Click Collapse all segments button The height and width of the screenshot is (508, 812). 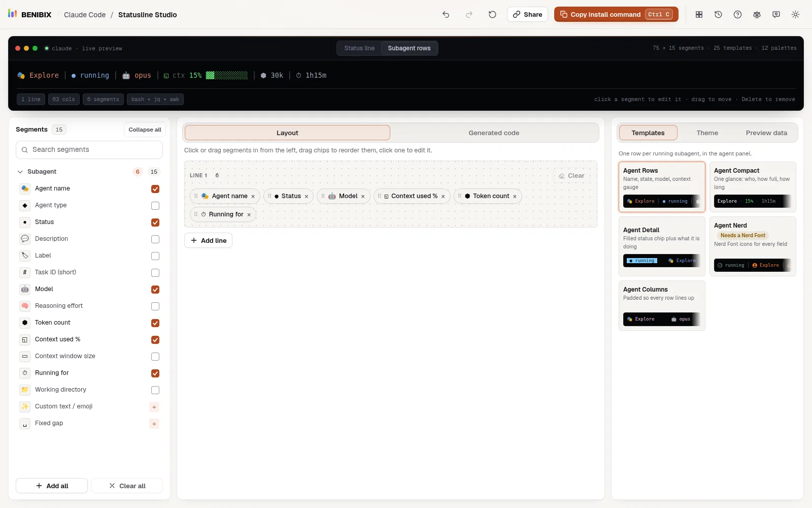point(145,130)
